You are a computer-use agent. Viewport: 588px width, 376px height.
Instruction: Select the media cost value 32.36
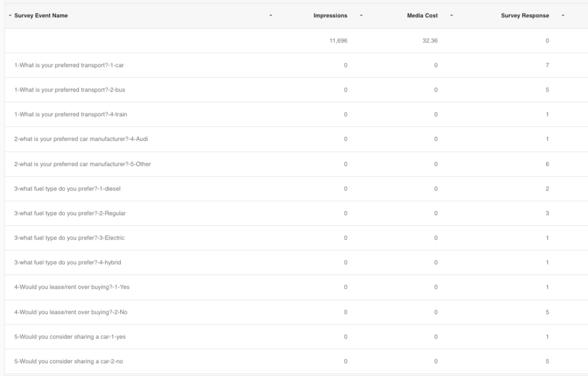click(430, 41)
